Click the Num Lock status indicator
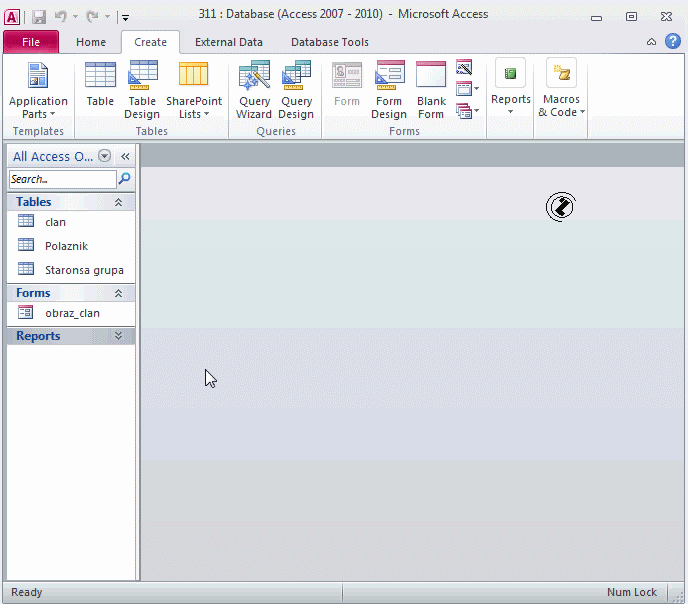This screenshot has height=604, width=688. (631, 592)
